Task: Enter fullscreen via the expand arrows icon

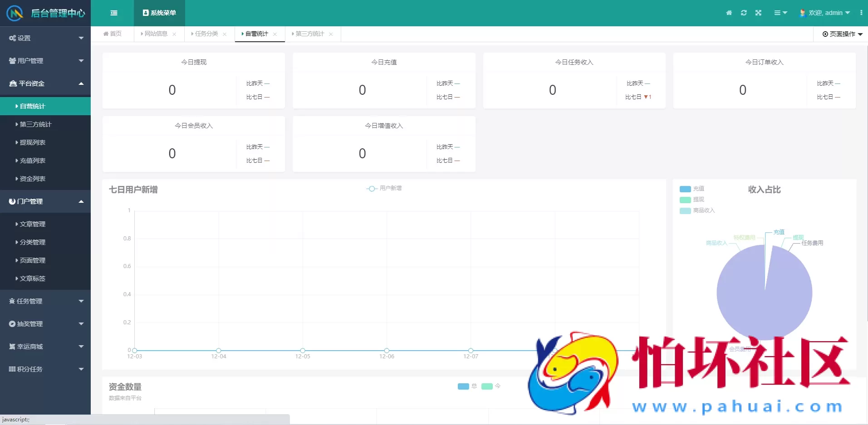Action: pyautogui.click(x=759, y=13)
